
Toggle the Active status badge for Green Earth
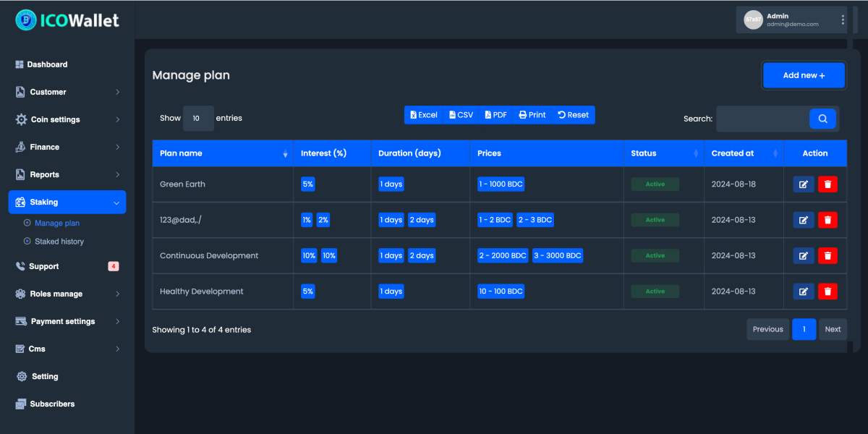655,184
